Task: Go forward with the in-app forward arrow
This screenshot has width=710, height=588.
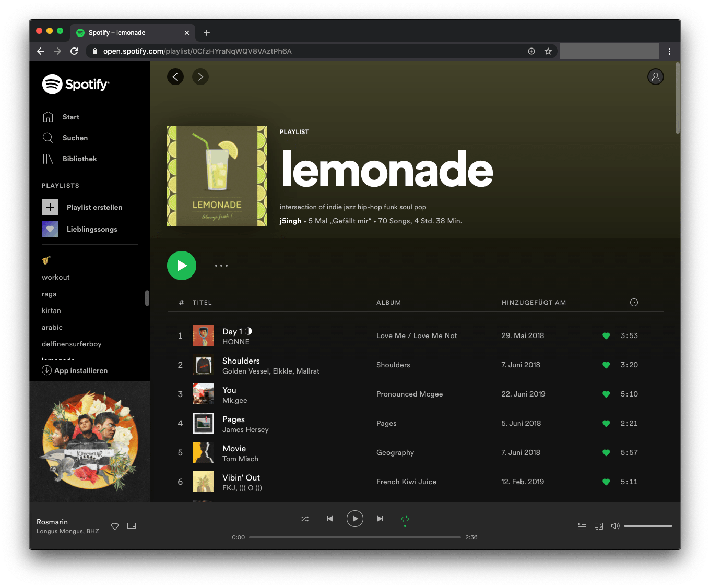Action: (x=200, y=77)
